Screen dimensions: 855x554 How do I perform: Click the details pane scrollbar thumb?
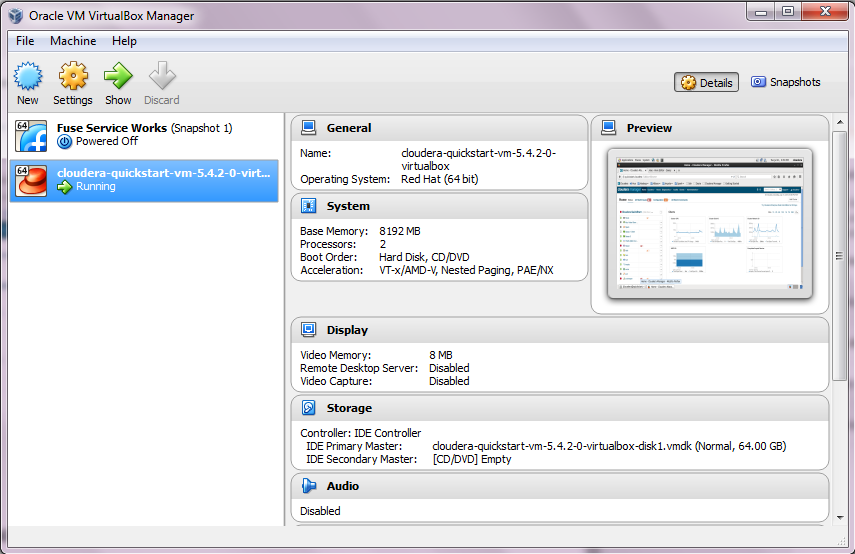tap(840, 256)
